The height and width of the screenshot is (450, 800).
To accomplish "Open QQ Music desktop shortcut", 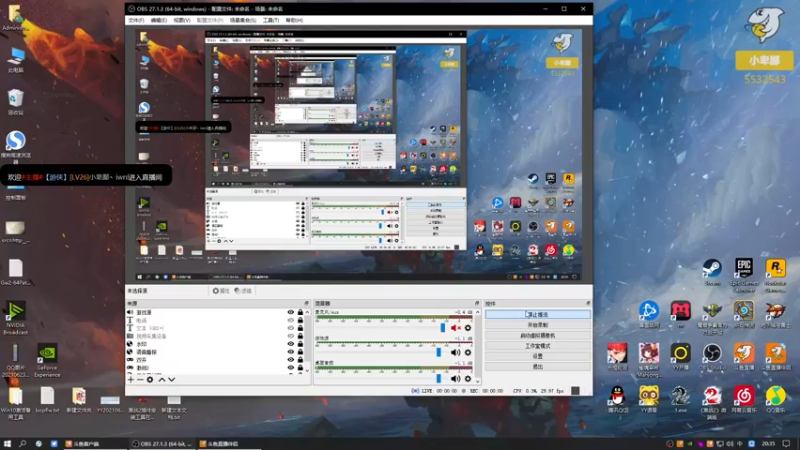I will [x=776, y=399].
